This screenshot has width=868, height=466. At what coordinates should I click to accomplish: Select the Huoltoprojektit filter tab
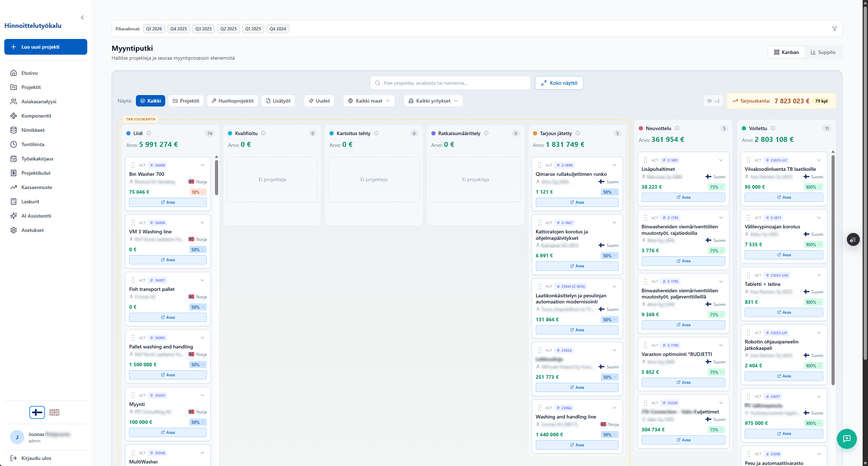tap(232, 101)
